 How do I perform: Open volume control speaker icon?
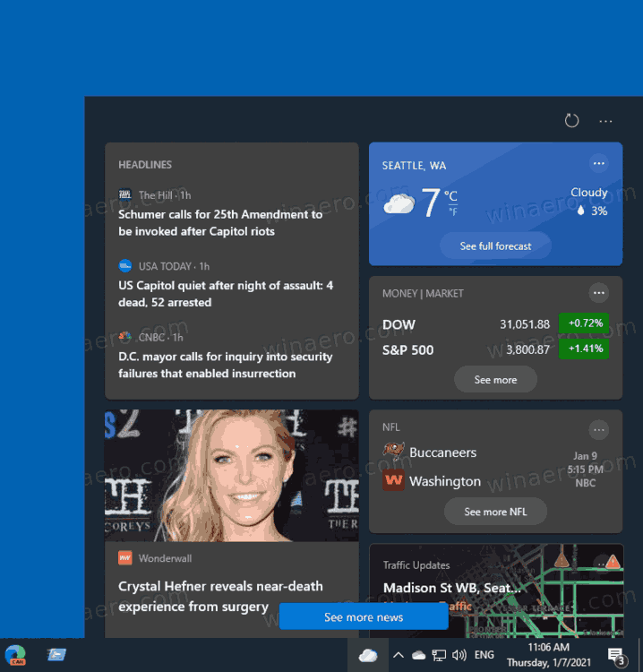[459, 655]
